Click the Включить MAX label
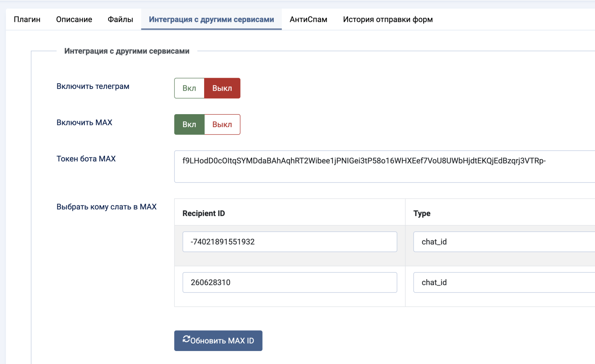 tap(84, 123)
